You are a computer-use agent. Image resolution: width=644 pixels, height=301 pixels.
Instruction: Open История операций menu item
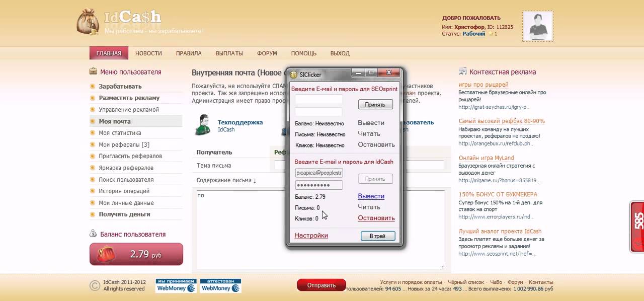[124, 191]
